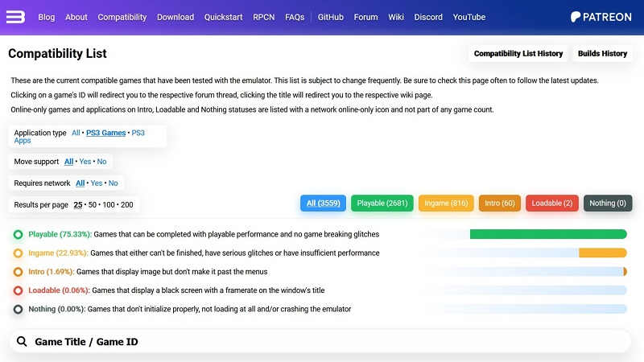Choose 200 results per page
644x362 pixels.
[x=127, y=204]
